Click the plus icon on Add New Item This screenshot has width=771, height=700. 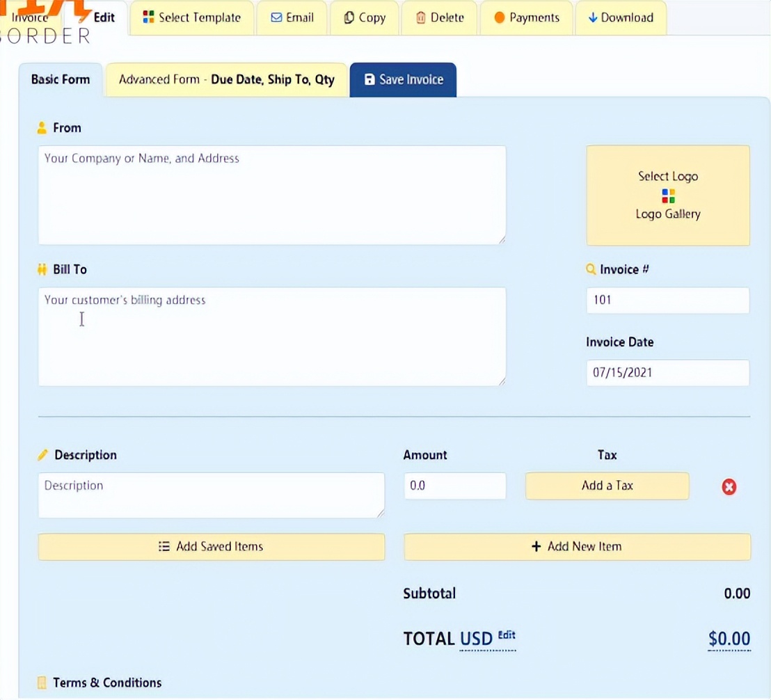[536, 546]
